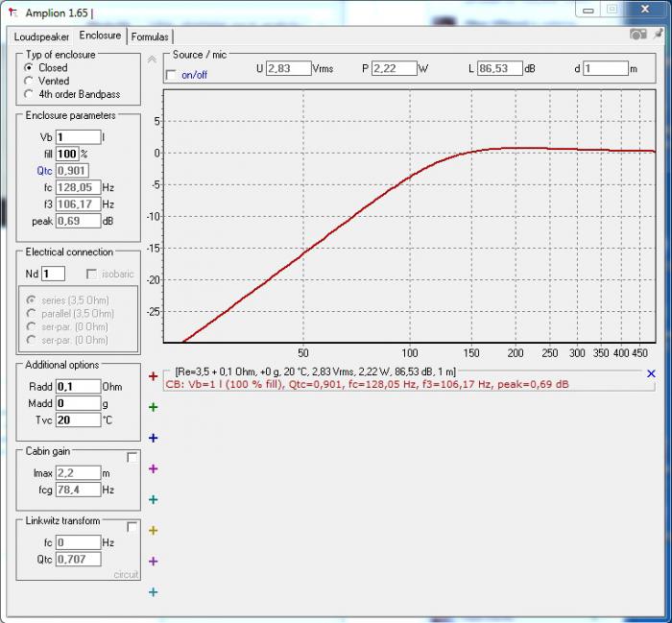This screenshot has width=672, height=623.
Task: Click the Re=3,5 + 0,1 Ohm legend header
Action: click(x=316, y=371)
